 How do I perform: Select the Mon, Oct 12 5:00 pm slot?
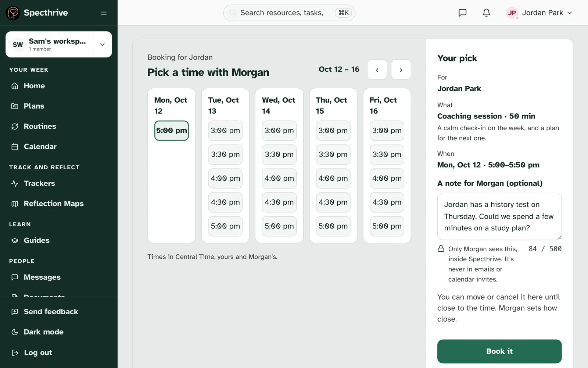(172, 131)
